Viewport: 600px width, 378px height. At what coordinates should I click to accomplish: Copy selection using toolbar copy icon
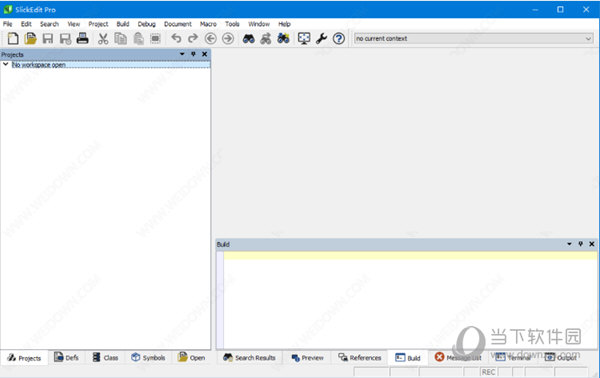[121, 39]
